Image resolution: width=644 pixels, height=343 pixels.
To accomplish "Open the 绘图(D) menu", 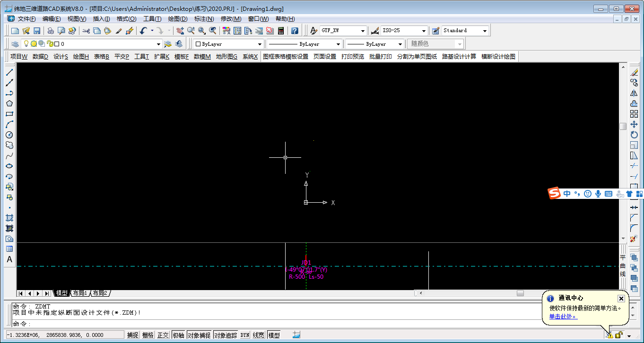I will click(x=178, y=19).
